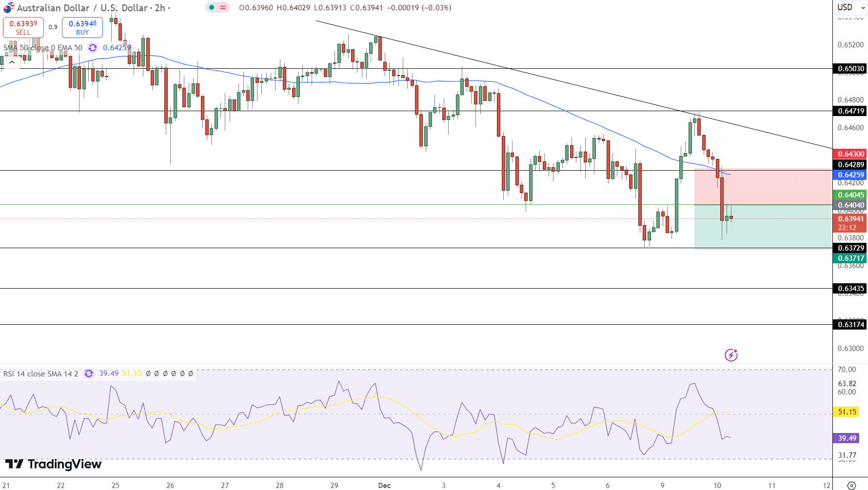Click the spread value 0.9
The height and width of the screenshot is (490, 868).
pos(53,27)
